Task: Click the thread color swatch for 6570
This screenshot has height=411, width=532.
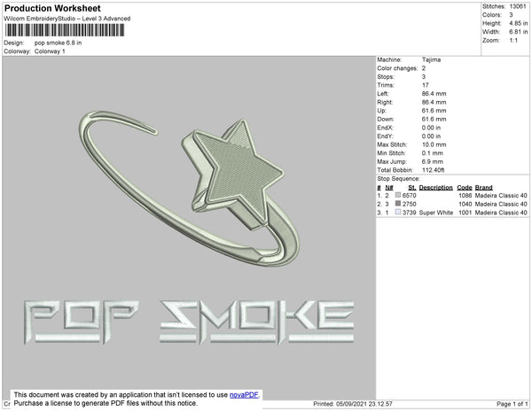Action: [398, 195]
